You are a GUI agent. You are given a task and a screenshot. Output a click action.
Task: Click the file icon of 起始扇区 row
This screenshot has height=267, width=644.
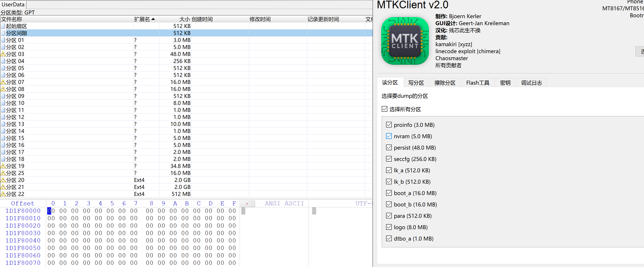(3, 26)
